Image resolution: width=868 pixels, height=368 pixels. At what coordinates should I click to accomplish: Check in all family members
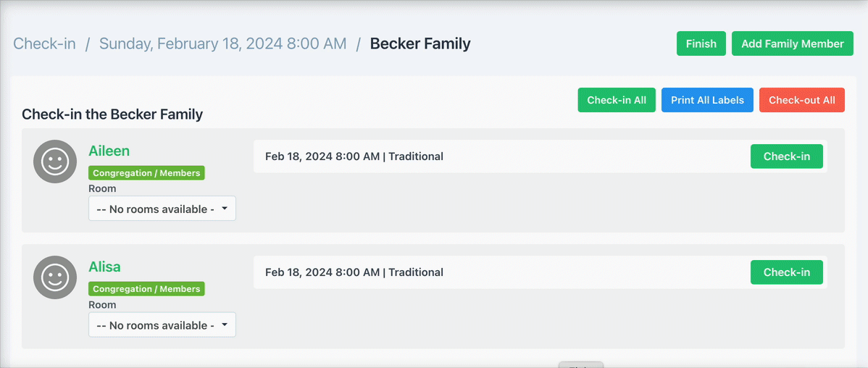click(617, 100)
